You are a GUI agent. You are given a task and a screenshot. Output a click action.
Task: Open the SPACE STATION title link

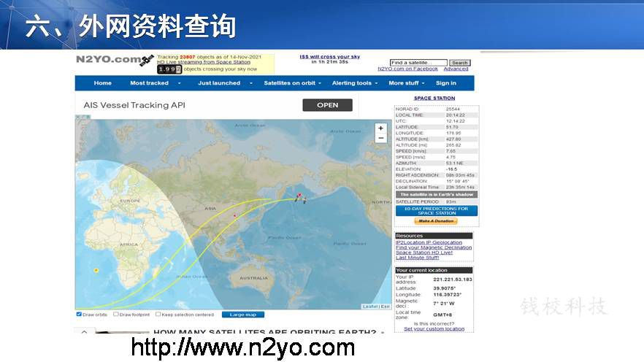pyautogui.click(x=434, y=98)
